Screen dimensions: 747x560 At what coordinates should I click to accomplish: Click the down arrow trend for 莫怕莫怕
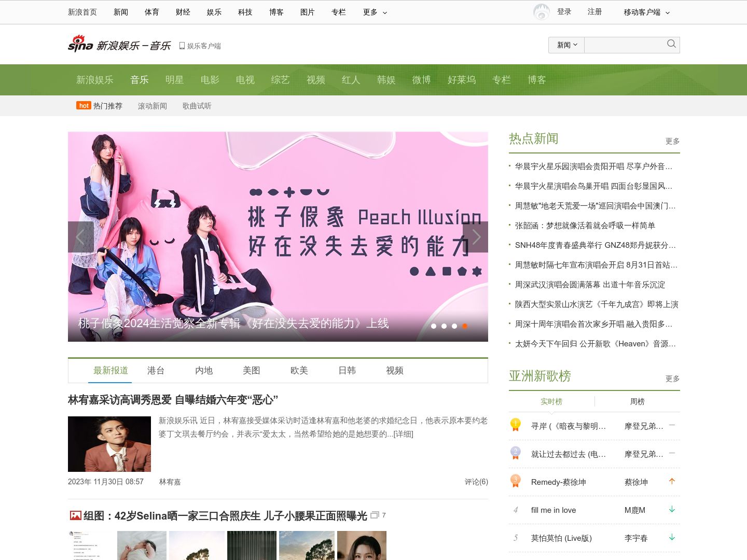[x=672, y=537]
